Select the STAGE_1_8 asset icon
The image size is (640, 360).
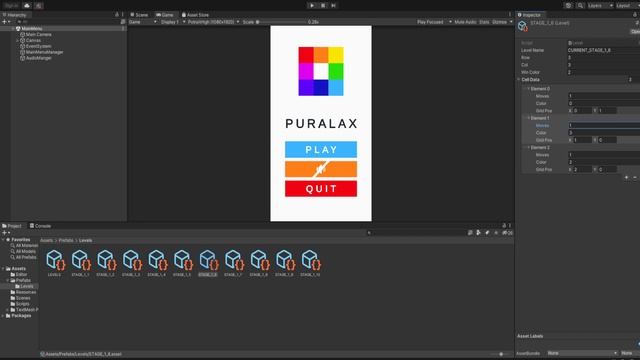(x=259, y=260)
